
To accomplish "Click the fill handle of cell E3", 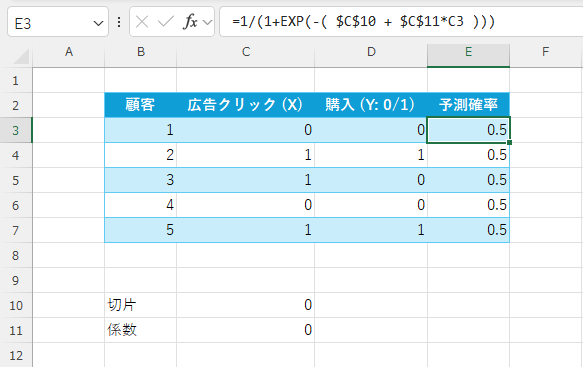I will pyautogui.click(x=509, y=142).
